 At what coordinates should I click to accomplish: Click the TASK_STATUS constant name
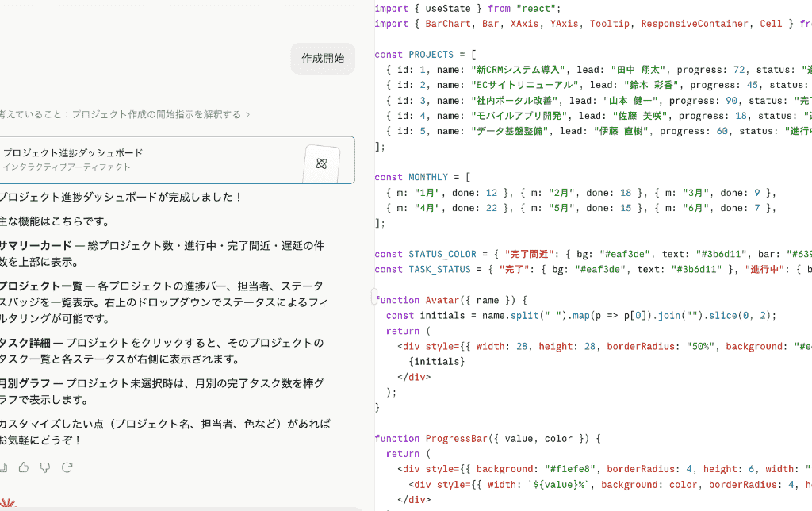pos(439,270)
